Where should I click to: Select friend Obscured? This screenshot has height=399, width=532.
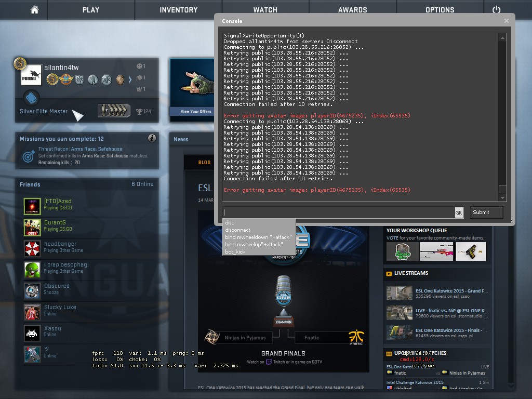[87, 290]
